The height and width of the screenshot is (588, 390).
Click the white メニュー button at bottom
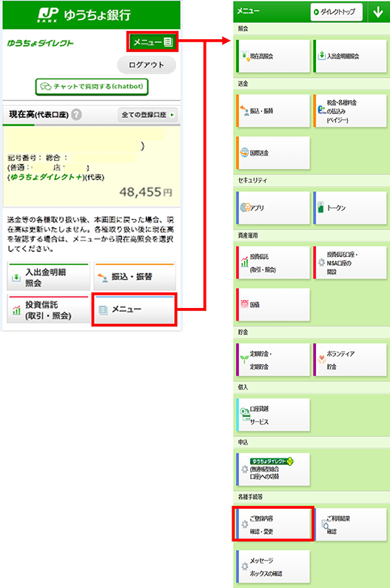pos(135,310)
